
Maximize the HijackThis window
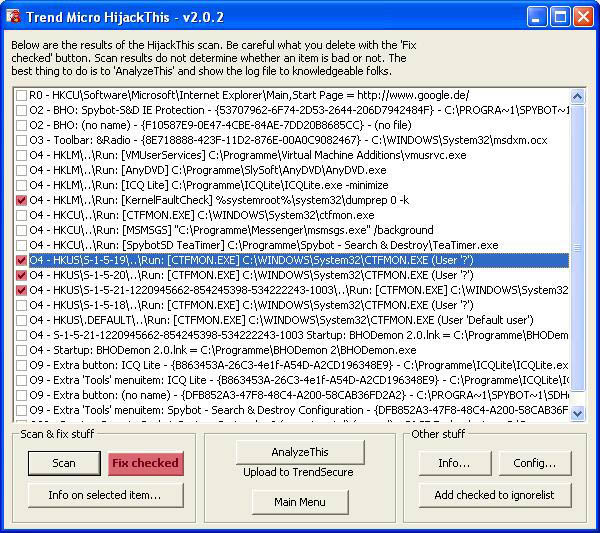pos(560,17)
